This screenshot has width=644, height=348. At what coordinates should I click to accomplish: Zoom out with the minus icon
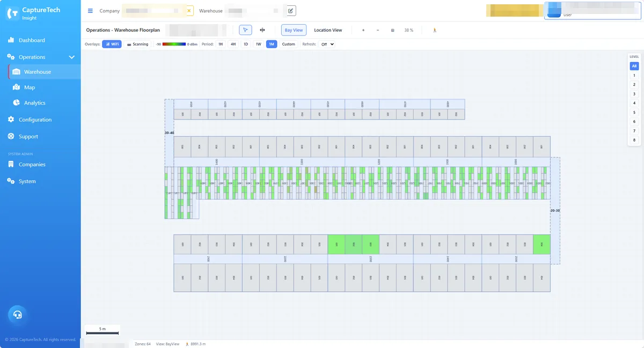pos(378,30)
